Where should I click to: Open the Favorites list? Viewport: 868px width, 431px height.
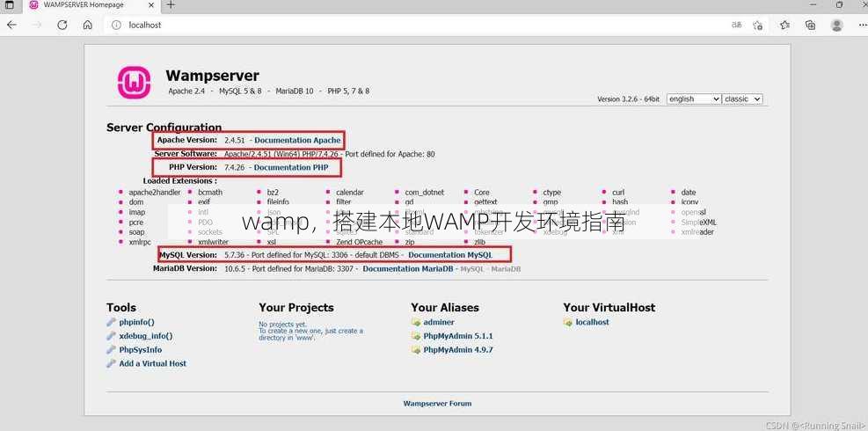coord(784,25)
